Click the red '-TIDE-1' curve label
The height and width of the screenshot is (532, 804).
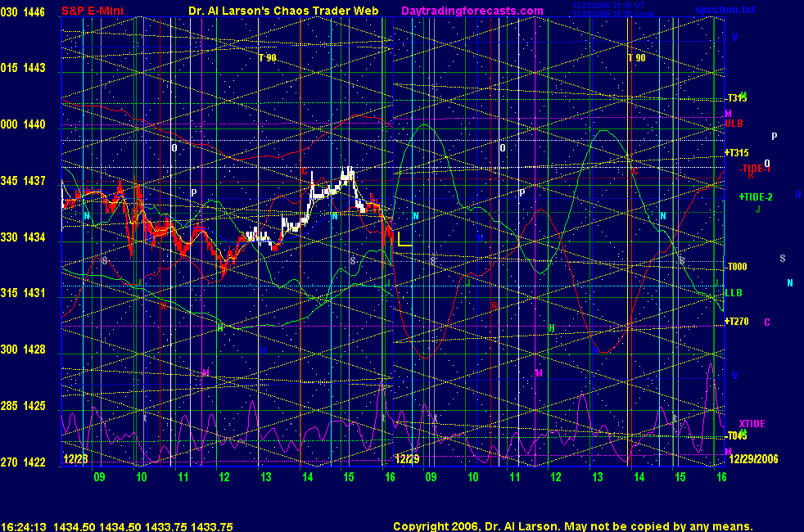pos(755,169)
